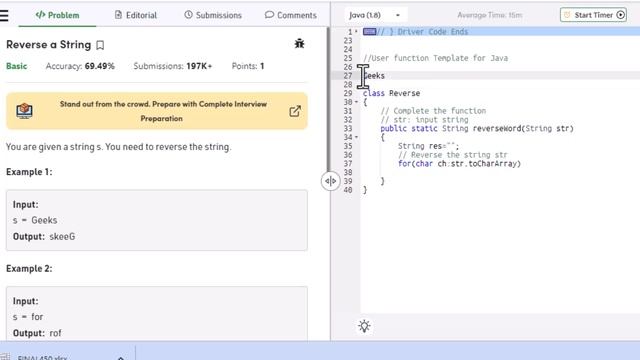Collapse class block at line 30

[x=356, y=102]
